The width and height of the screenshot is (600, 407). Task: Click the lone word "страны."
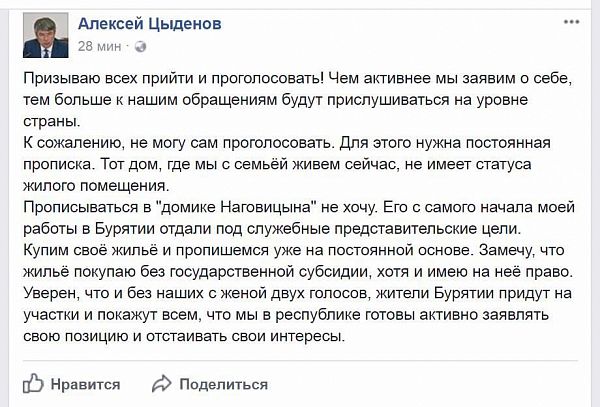tap(52, 122)
